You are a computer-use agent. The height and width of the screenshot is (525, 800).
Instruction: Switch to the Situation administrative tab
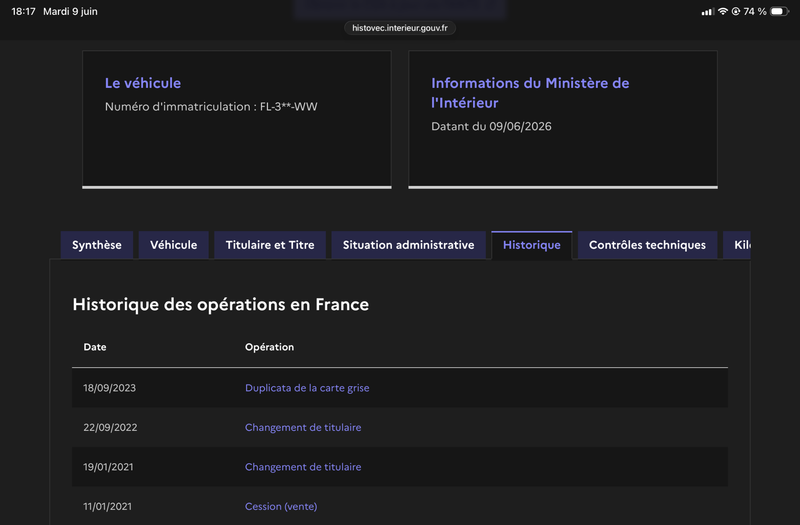[x=409, y=245]
